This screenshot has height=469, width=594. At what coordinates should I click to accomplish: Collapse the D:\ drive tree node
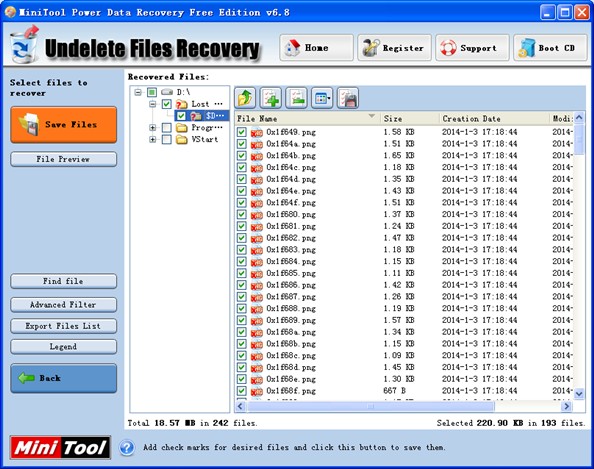point(138,92)
